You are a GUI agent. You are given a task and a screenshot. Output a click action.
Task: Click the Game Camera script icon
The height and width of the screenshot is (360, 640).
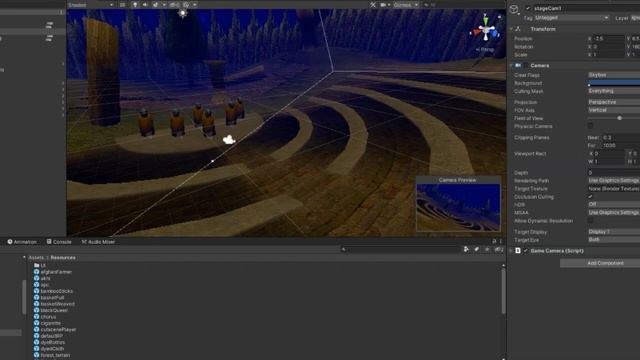click(x=518, y=251)
